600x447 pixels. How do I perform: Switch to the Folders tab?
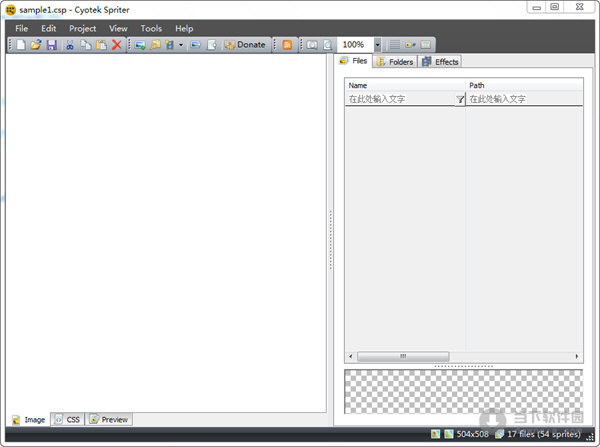394,62
